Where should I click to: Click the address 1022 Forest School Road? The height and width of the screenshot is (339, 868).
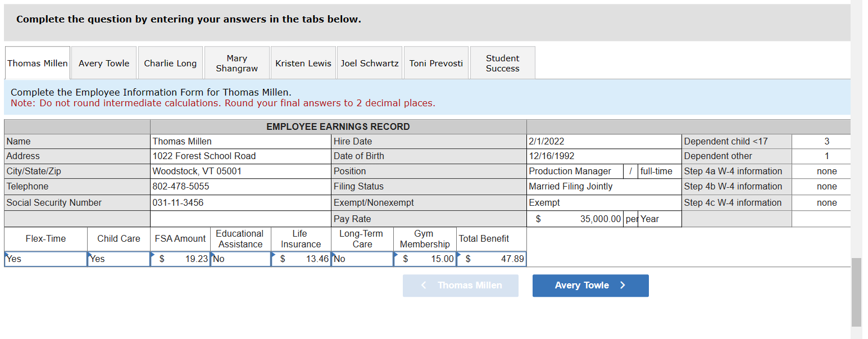(242, 156)
